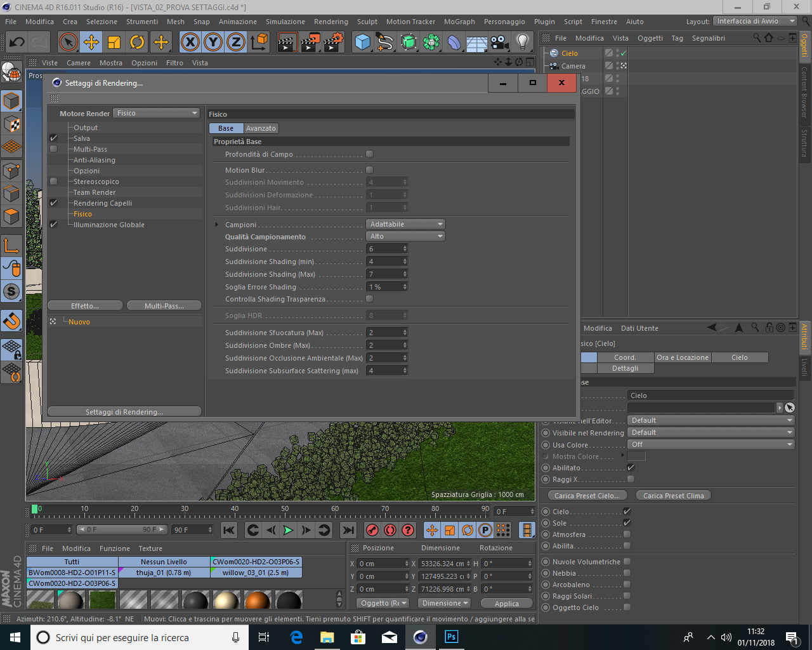Viewport: 812px width, 650px height.
Task: Go to start of animation
Action: click(229, 530)
